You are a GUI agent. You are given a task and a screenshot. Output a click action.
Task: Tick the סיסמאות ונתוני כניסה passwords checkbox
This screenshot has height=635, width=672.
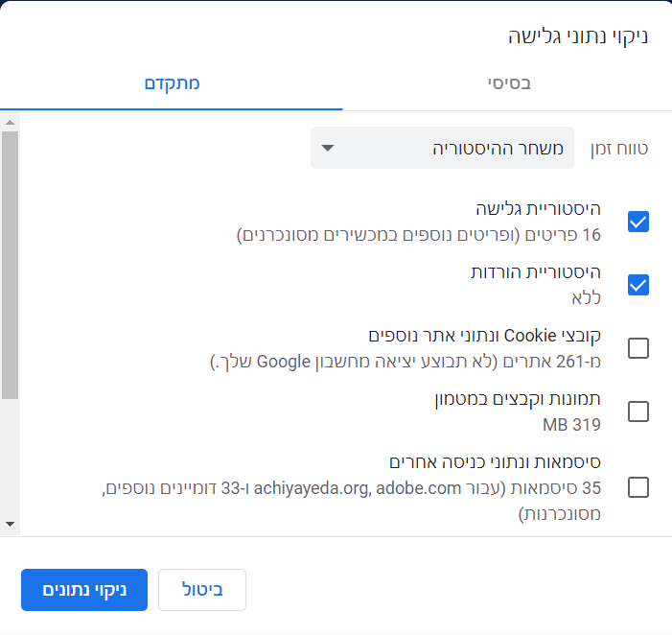point(638,487)
